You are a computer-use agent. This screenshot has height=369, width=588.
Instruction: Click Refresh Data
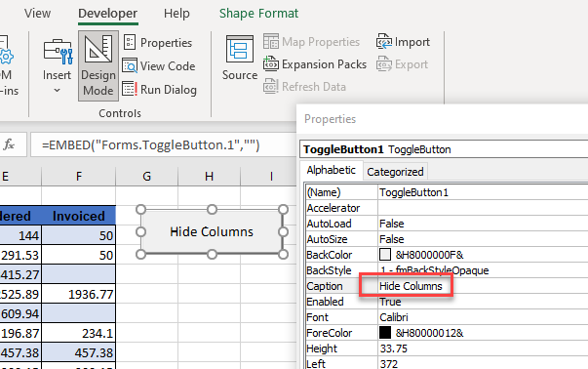[304, 87]
